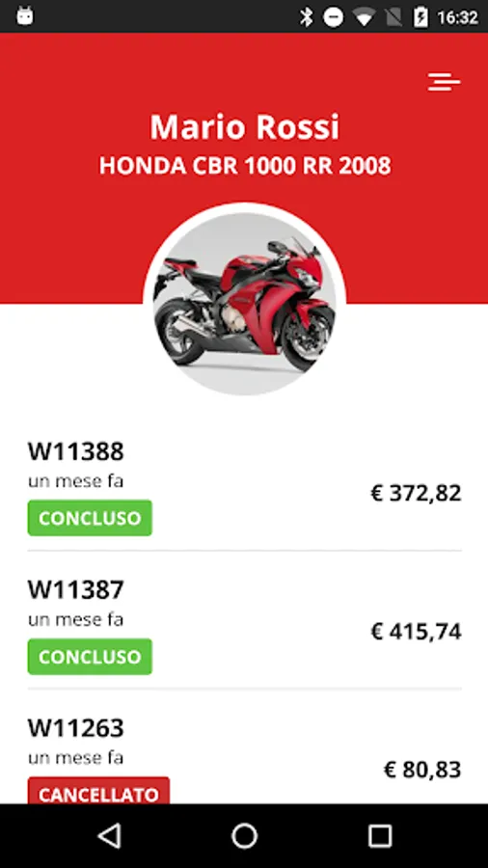
Task: Select the € 415,74 amount
Action: [416, 631]
